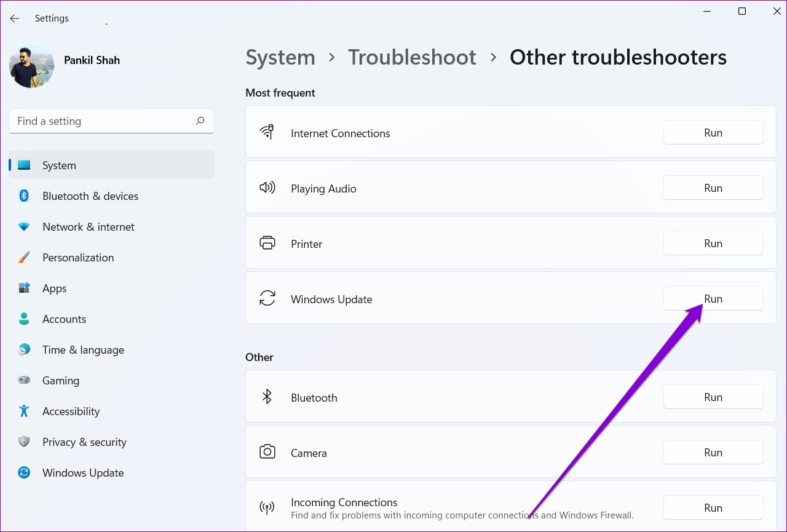Viewport: 787px width, 532px height.
Task: Open the Privacy & security shield icon
Action: [x=24, y=442]
